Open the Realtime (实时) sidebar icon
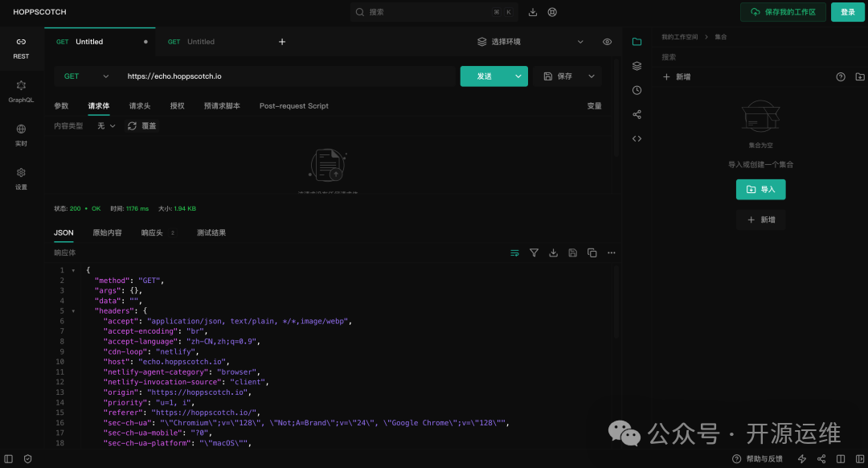This screenshot has height=468, width=868. coord(21,134)
